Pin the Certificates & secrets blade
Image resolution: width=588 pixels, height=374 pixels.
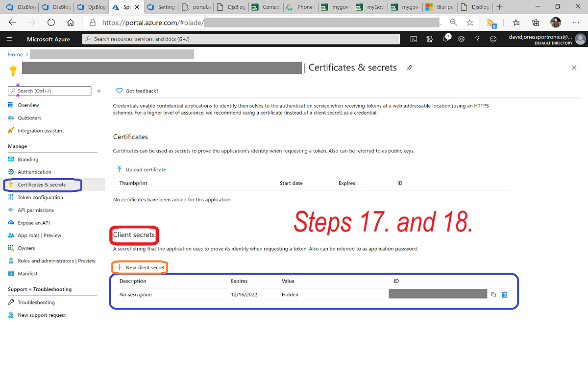pyautogui.click(x=410, y=68)
